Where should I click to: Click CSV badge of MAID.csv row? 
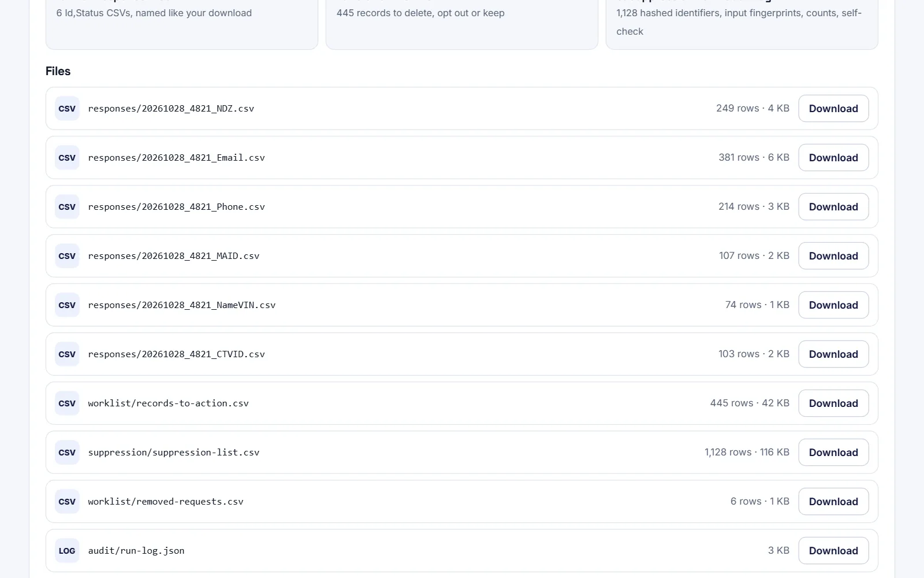[x=67, y=256]
